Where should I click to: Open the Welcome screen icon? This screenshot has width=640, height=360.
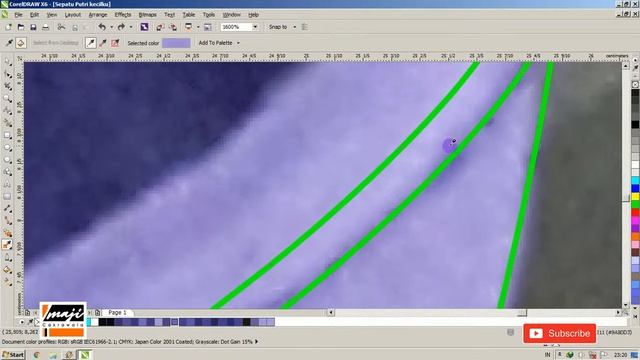point(208,27)
